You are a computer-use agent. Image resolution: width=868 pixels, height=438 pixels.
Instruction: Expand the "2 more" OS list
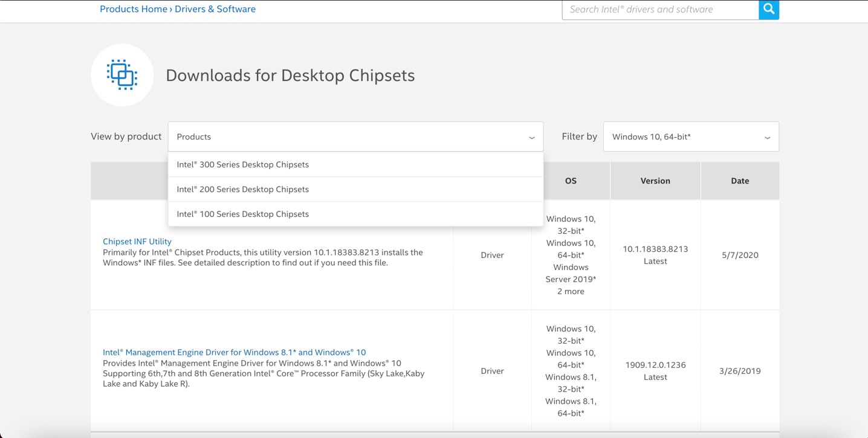click(571, 291)
